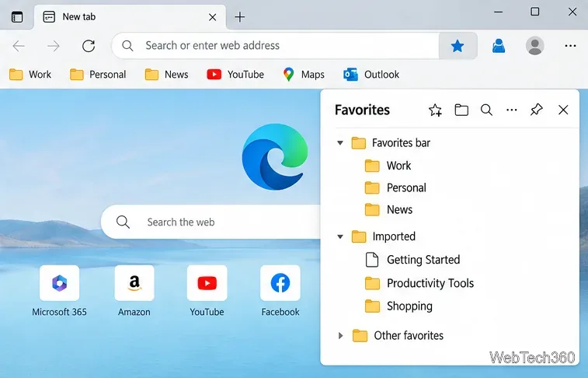The width and height of the screenshot is (588, 378).
Task: Search favorites with magnifier icon
Action: [x=486, y=110]
